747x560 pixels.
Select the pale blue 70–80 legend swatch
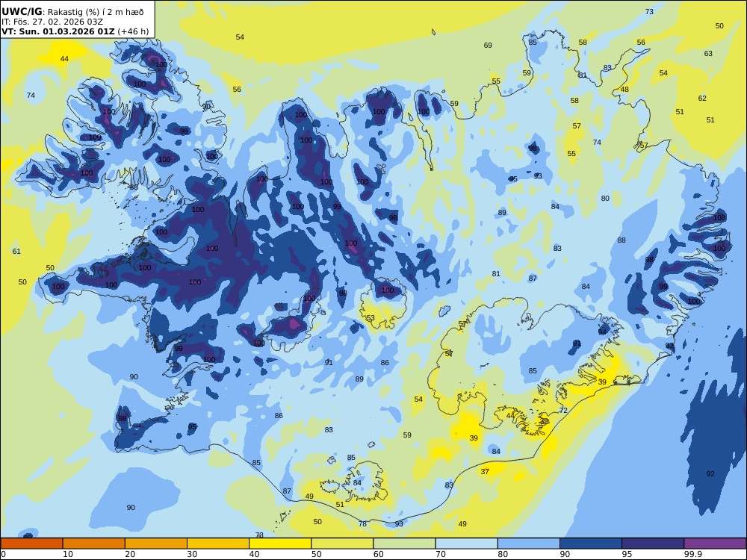coord(466,544)
